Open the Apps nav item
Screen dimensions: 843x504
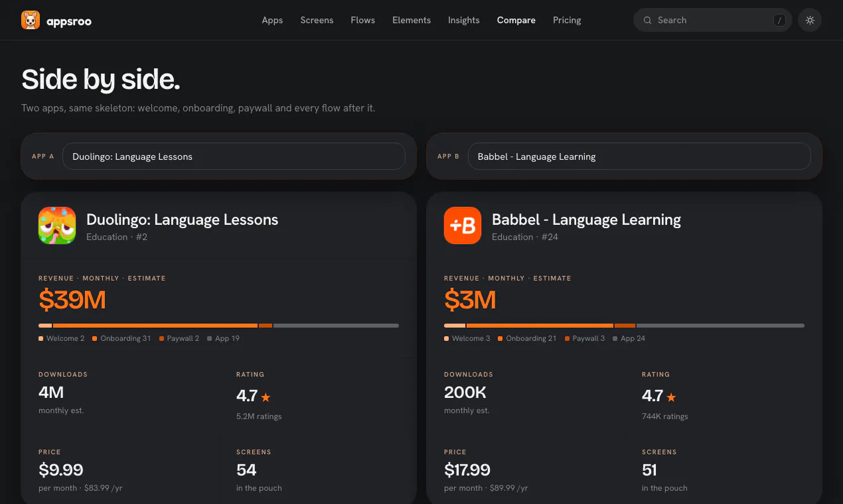tap(272, 21)
